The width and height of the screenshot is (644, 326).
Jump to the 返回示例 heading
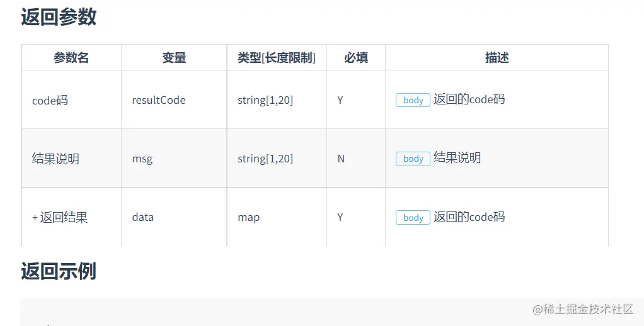[x=59, y=271]
